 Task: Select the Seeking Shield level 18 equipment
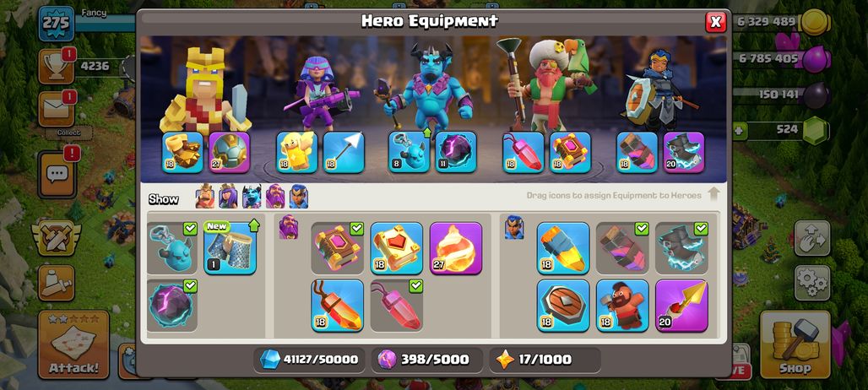(563, 306)
